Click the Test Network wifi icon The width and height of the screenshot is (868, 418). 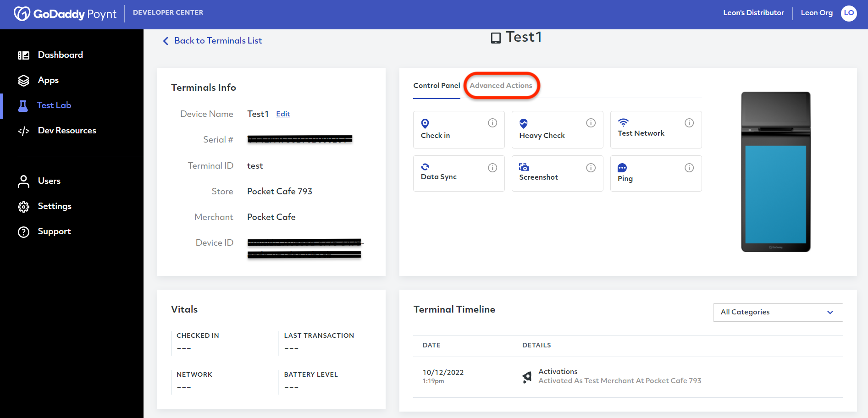tap(623, 122)
